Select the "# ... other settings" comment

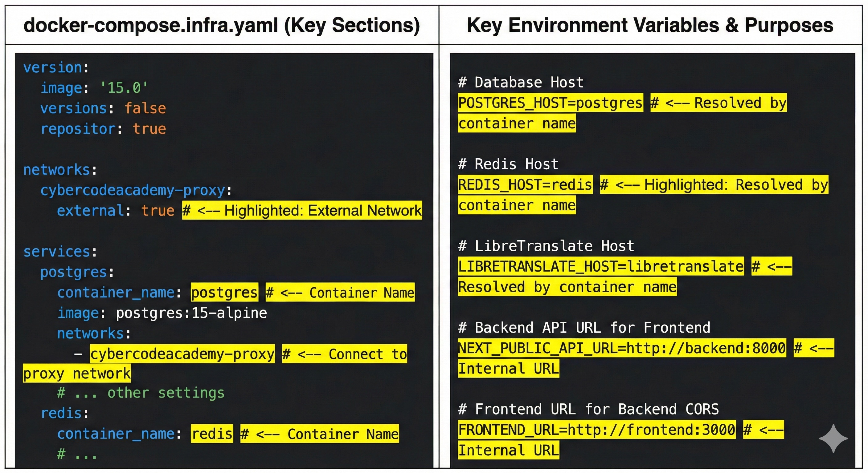141,393
